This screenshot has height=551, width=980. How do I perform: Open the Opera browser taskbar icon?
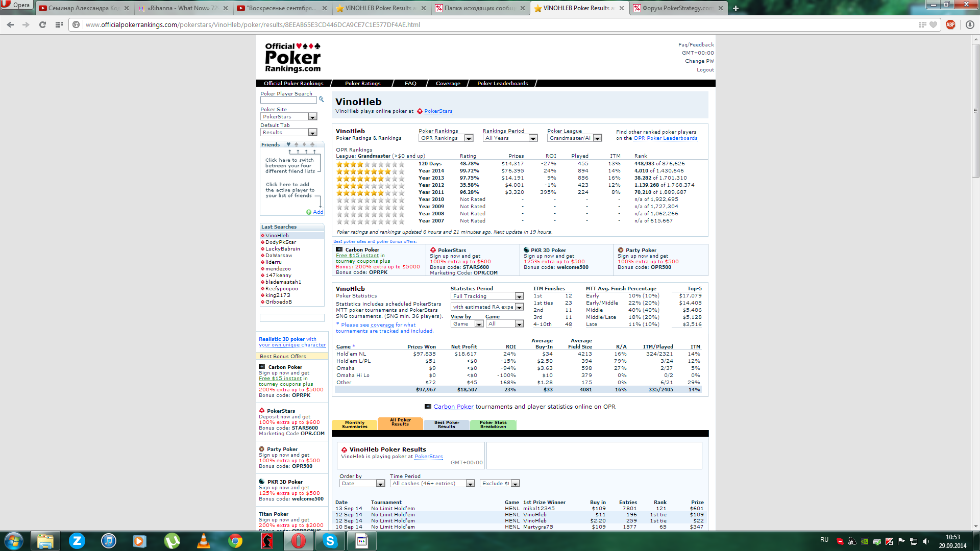click(x=299, y=541)
